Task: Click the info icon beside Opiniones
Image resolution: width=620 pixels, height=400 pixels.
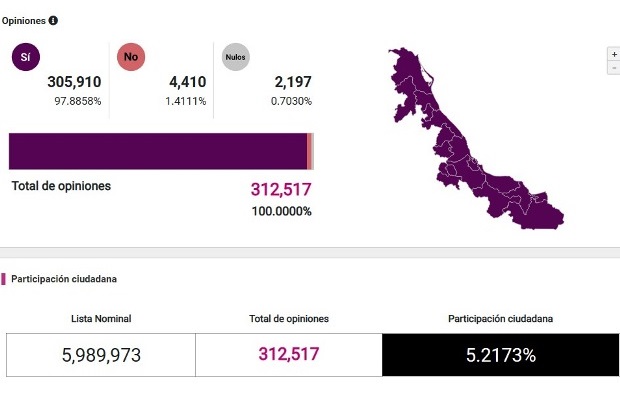Action: [x=53, y=20]
